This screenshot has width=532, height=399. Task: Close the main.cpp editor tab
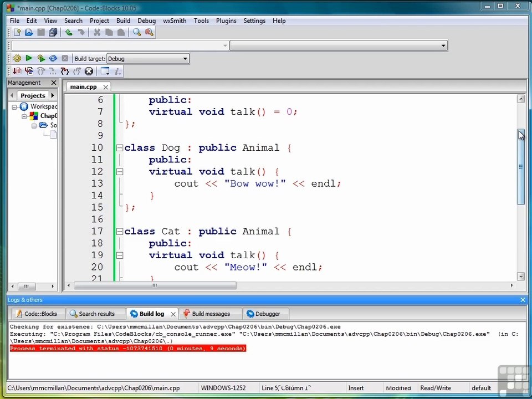(x=105, y=87)
